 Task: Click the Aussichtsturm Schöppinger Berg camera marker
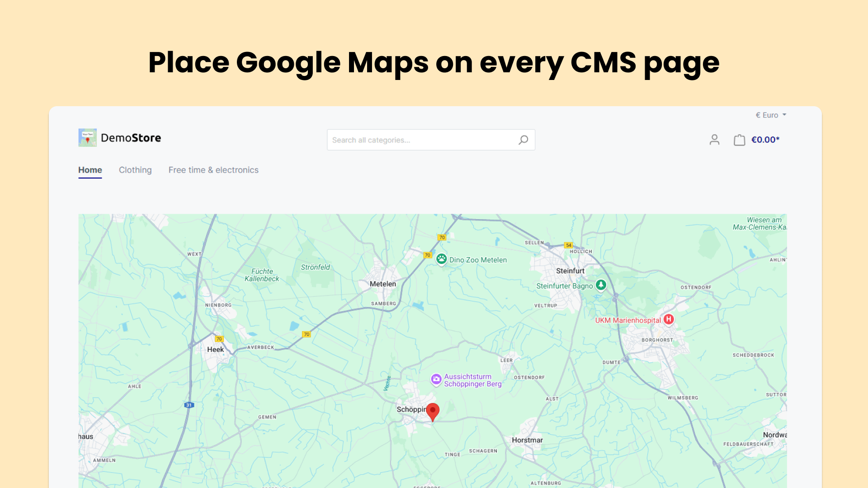click(436, 380)
